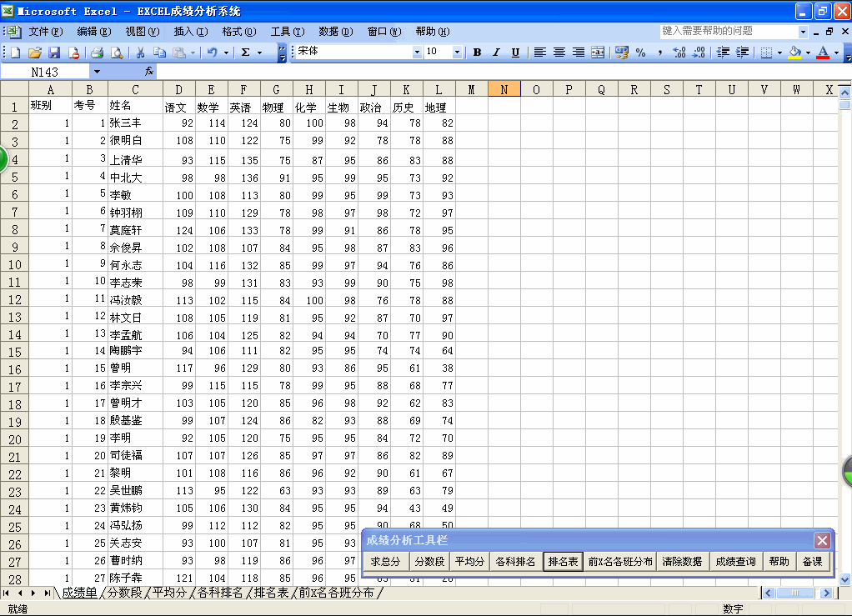The width and height of the screenshot is (852, 616).
Task: Open the font size dropdown
Action: click(x=455, y=52)
